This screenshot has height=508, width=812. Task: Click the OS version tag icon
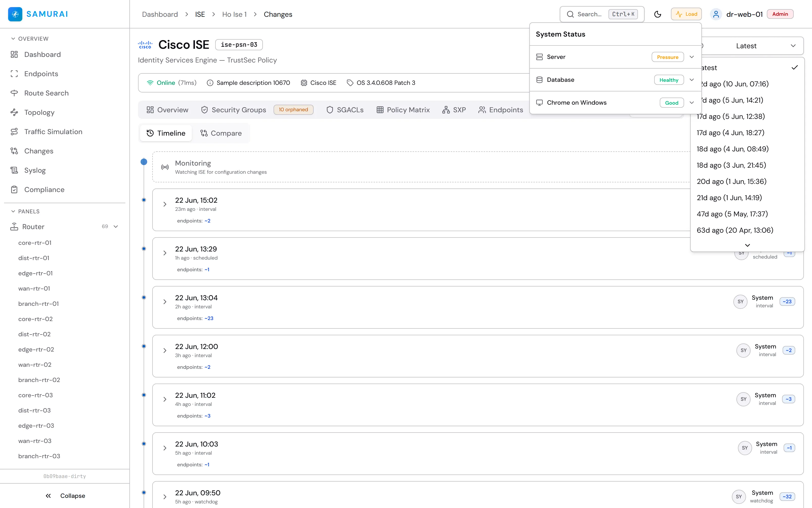[350, 83]
